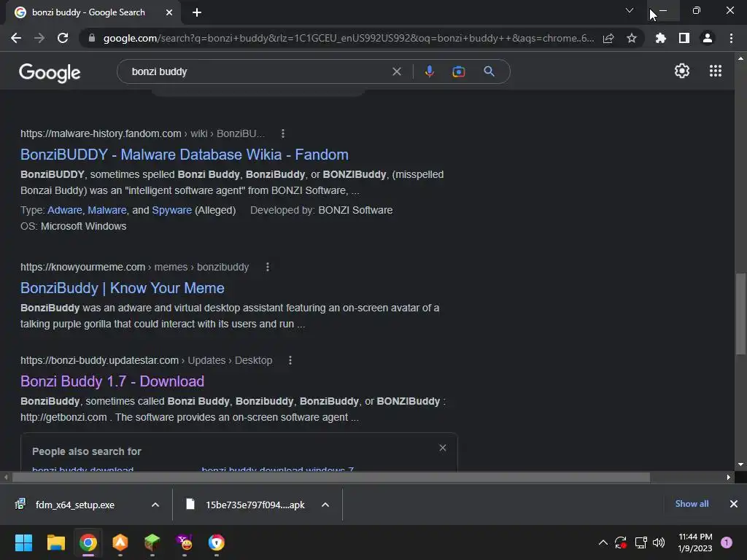
Task: Close the bonzi buddy search tab
Action: [x=169, y=12]
